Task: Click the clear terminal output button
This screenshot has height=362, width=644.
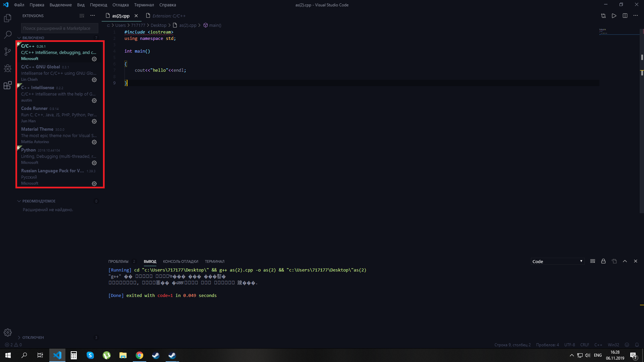Action: click(593, 261)
